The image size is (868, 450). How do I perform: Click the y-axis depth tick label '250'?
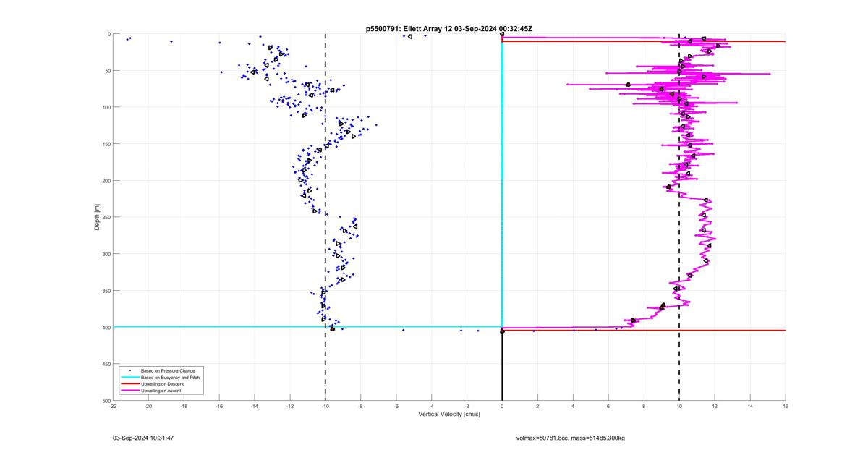pyautogui.click(x=106, y=217)
